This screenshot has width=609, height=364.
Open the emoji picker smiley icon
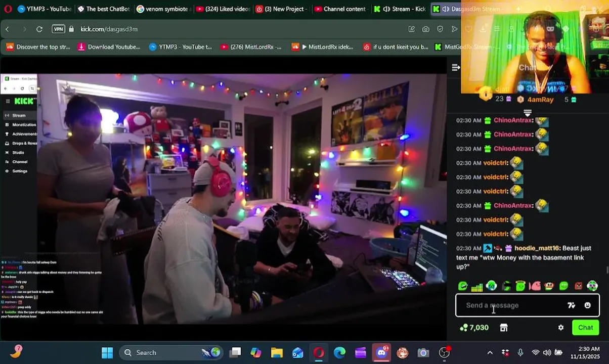pos(588,305)
